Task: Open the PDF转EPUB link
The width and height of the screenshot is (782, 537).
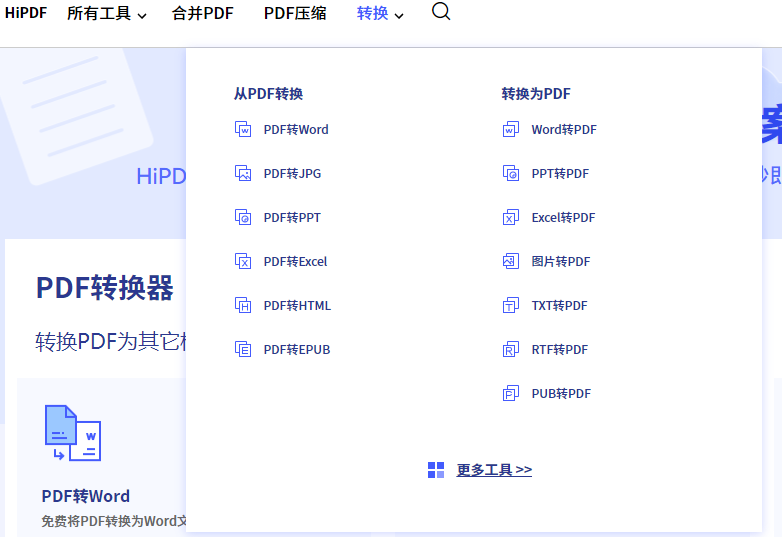Action: [x=297, y=349]
